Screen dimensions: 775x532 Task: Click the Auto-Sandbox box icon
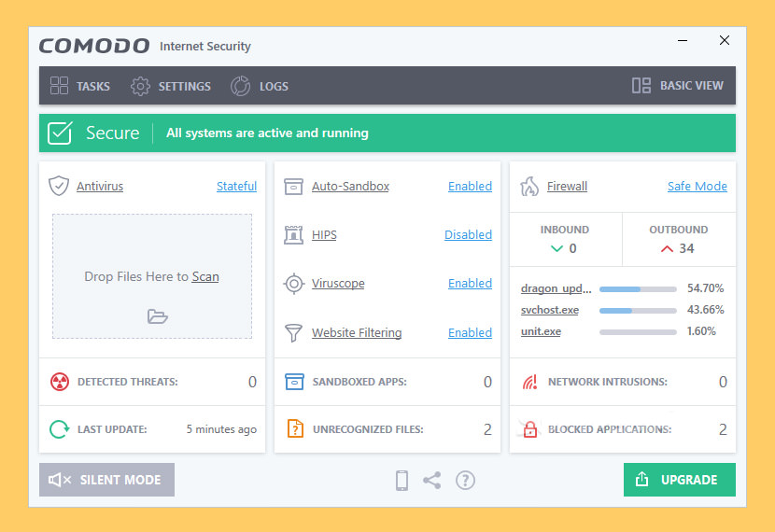293,187
